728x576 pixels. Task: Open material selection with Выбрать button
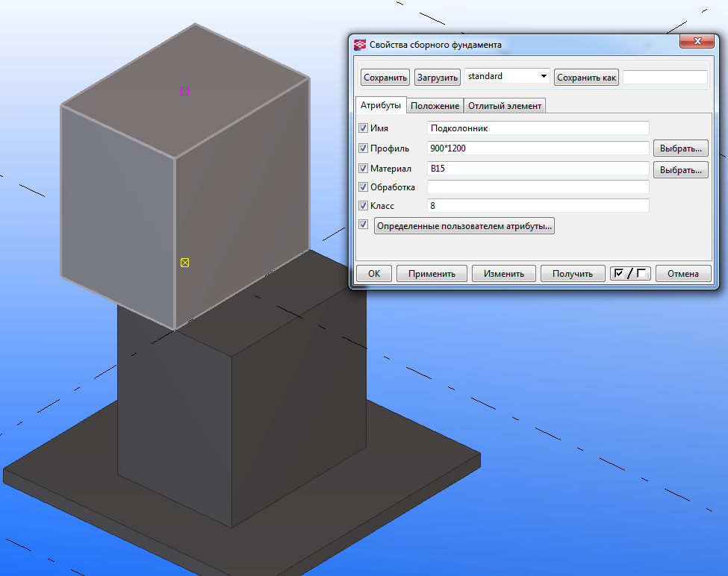coord(680,170)
